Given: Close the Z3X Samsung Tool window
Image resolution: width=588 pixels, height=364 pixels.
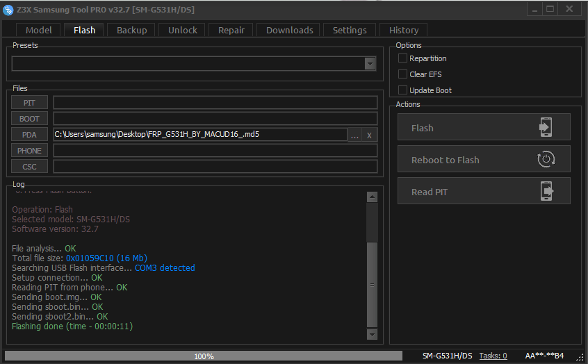Looking at the screenshot, I should (570, 9).
